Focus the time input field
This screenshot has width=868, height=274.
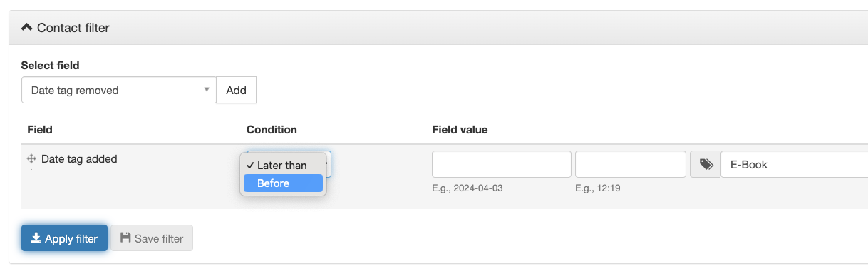[631, 164]
